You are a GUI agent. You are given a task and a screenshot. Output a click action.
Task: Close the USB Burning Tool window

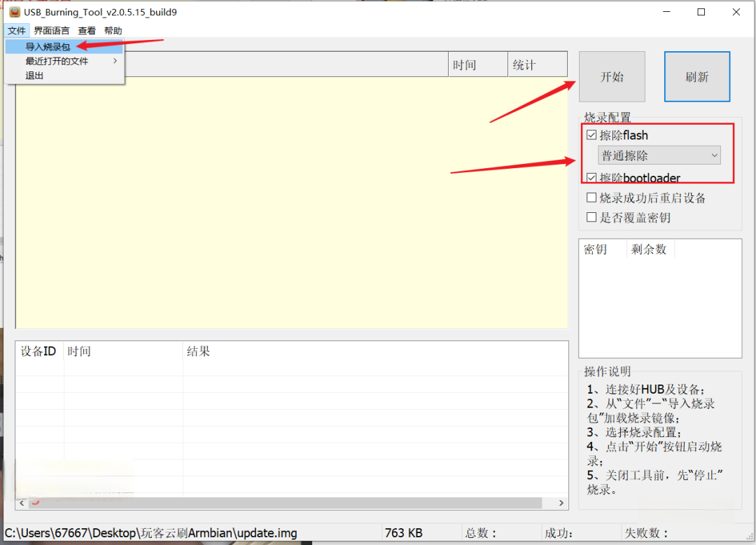pyautogui.click(x=736, y=12)
